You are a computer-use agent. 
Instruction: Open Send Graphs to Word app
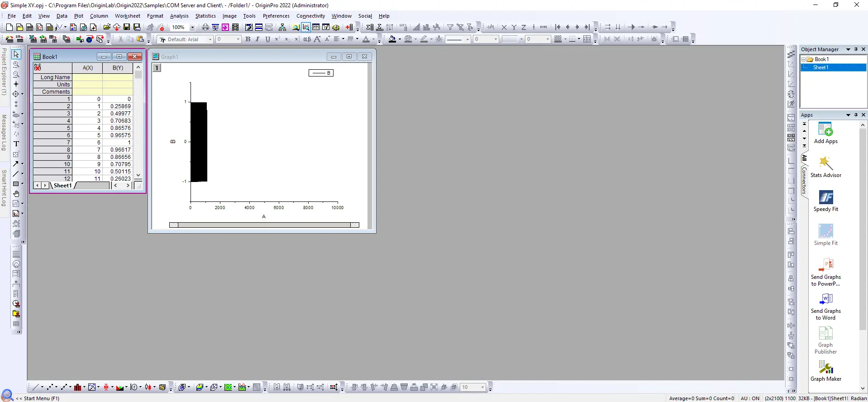(826, 306)
